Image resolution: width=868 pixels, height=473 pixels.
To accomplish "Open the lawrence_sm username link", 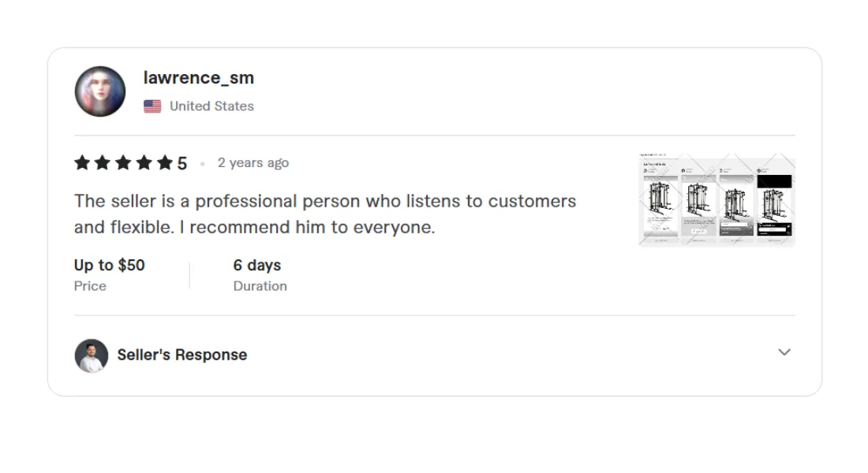I will click(x=199, y=77).
